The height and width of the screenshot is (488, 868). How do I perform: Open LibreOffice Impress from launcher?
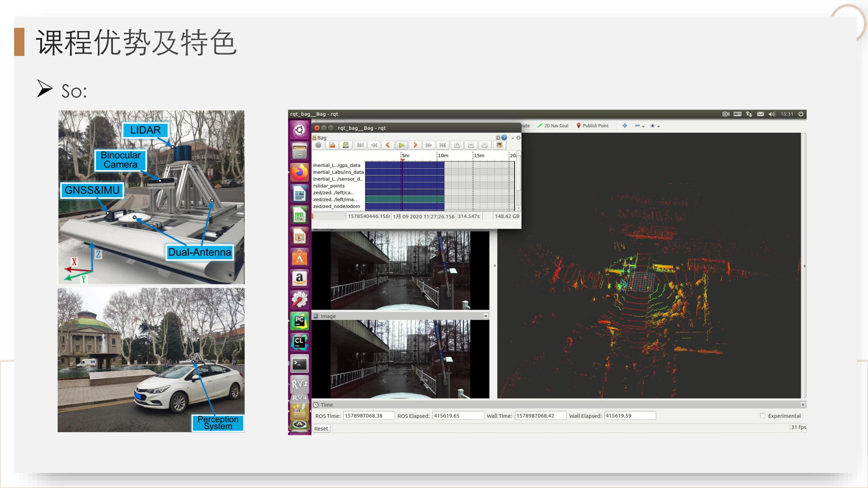[299, 236]
